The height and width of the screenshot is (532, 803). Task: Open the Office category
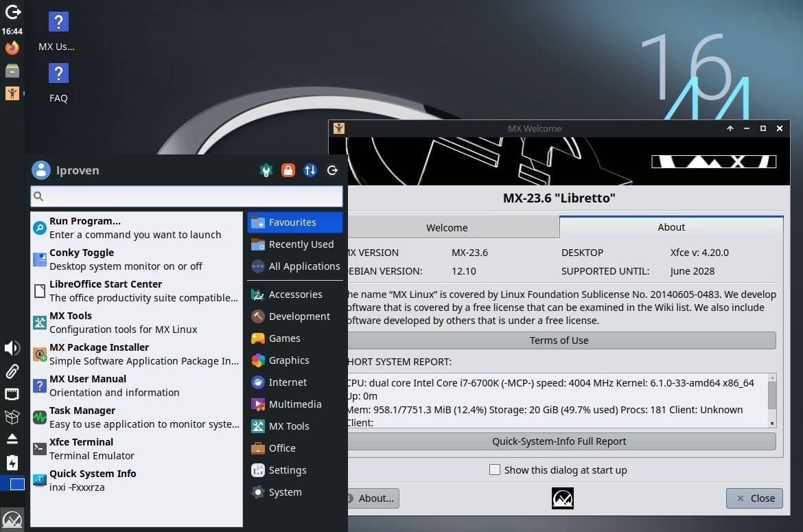295,448
